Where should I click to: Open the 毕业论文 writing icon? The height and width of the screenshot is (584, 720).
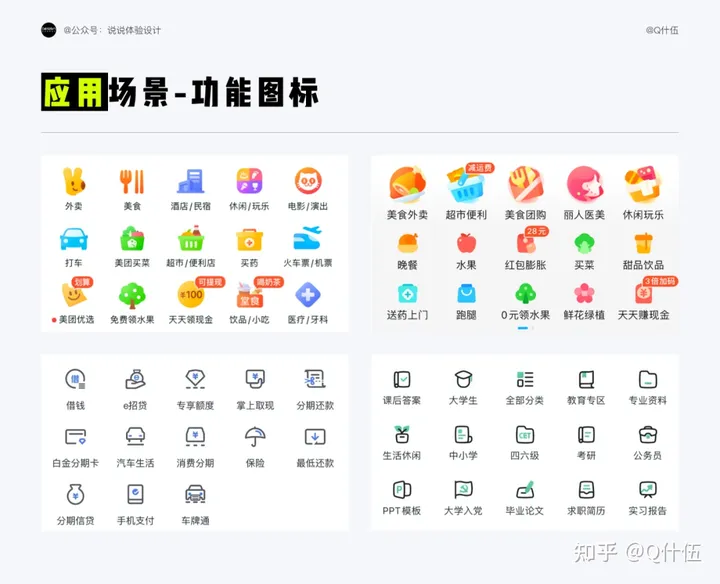pyautogui.click(x=525, y=490)
